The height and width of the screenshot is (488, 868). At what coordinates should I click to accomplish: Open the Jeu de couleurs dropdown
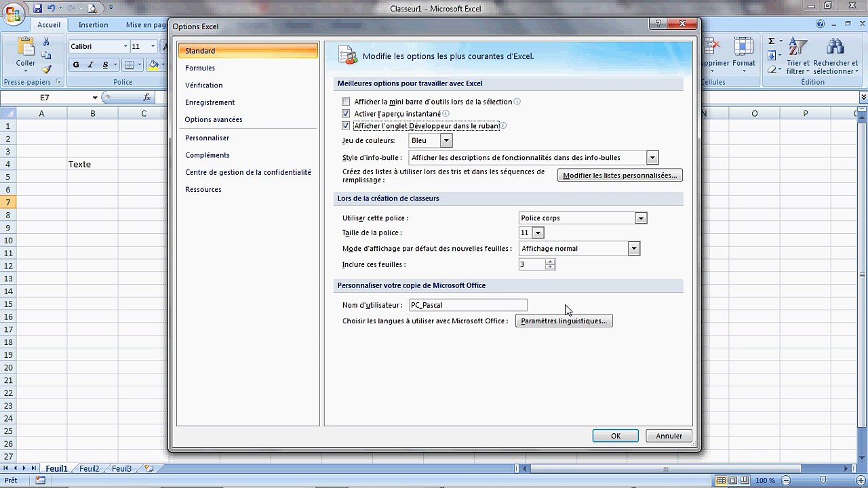(446, 140)
